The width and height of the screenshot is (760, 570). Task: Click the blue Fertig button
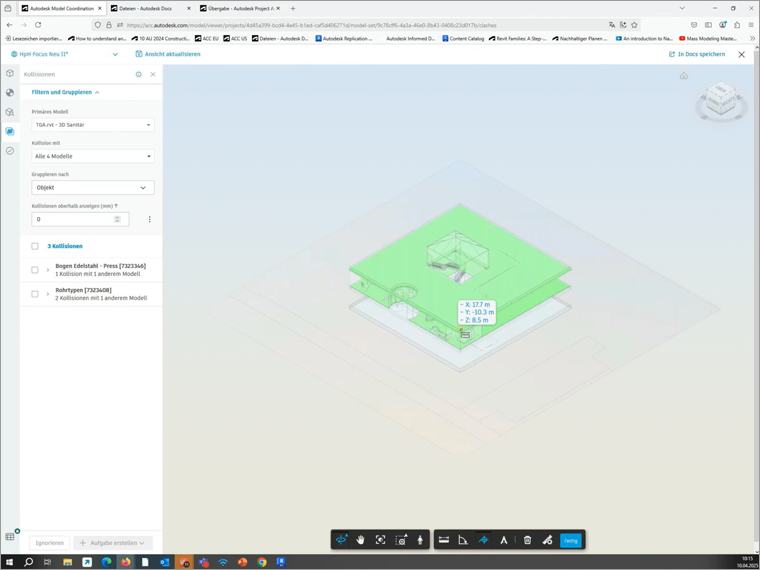[570, 540]
